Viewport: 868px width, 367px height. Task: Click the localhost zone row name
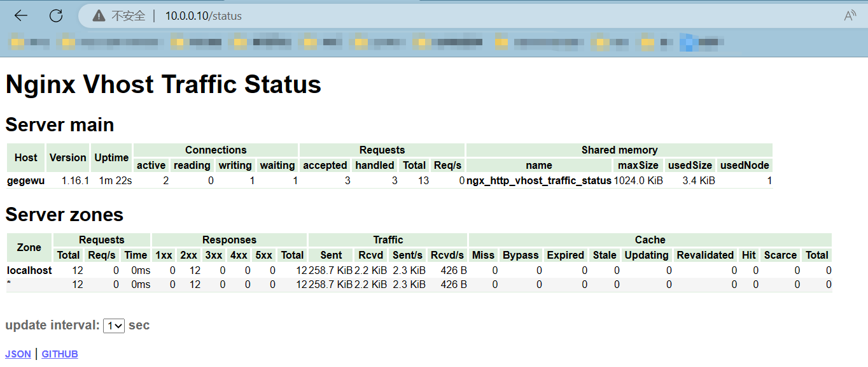tap(29, 270)
